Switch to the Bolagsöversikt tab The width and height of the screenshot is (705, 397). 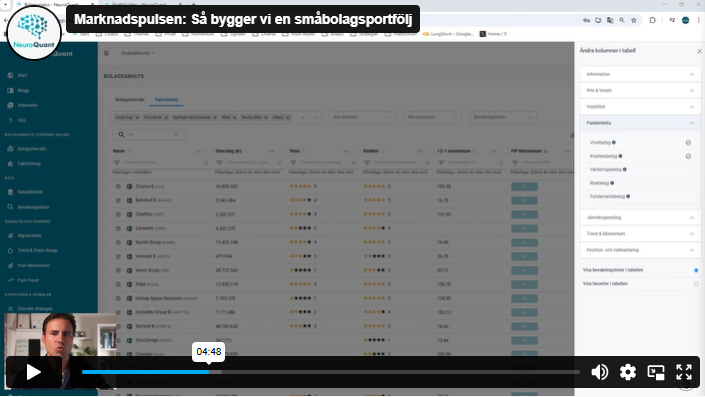click(130, 100)
